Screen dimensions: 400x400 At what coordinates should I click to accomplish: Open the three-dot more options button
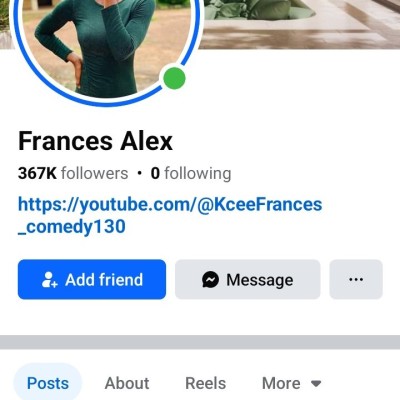356,279
